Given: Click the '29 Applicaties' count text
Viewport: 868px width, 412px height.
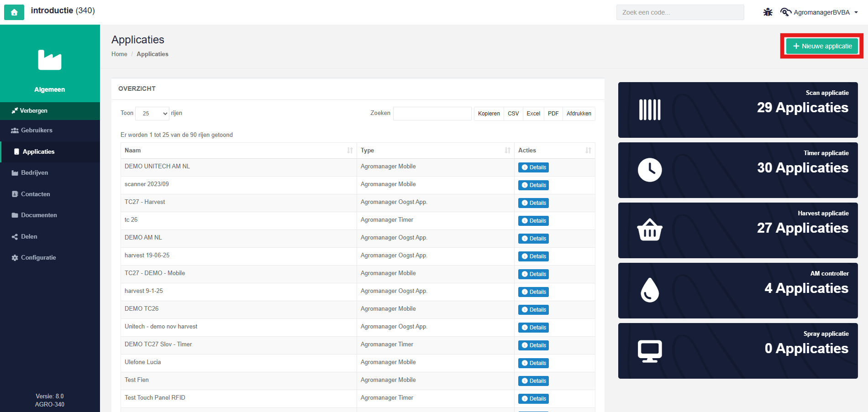Looking at the screenshot, I should coord(803,108).
